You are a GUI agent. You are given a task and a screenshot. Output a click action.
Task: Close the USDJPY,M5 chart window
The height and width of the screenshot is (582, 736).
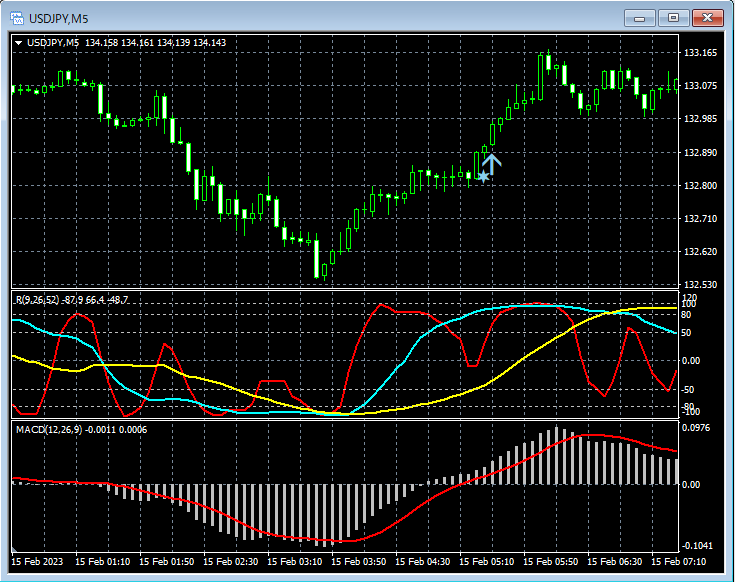click(x=707, y=18)
